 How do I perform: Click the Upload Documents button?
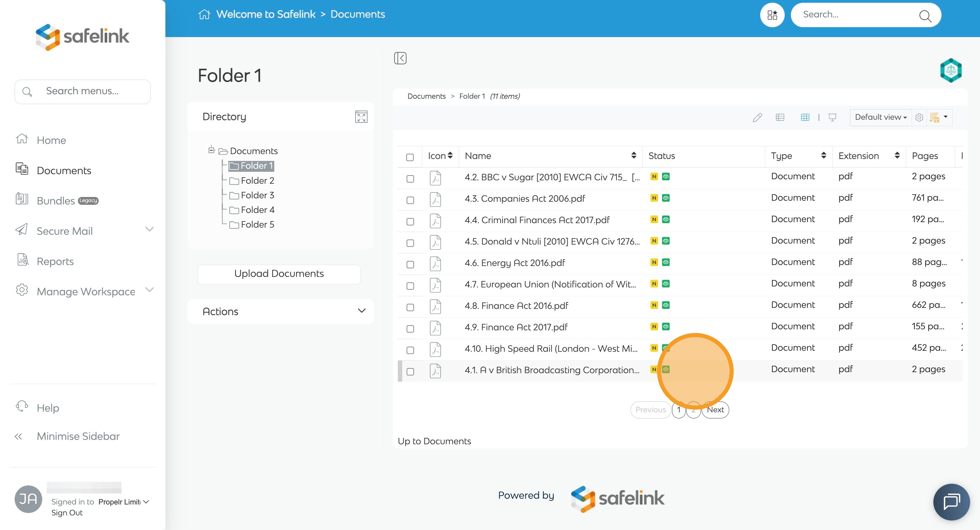[x=279, y=274]
